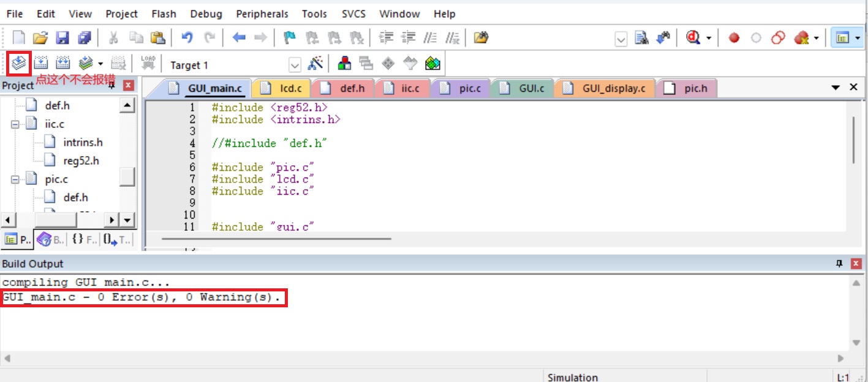Start the debug session with the magnifier icon
Image resolution: width=868 pixels, height=382 pixels.
click(x=693, y=38)
